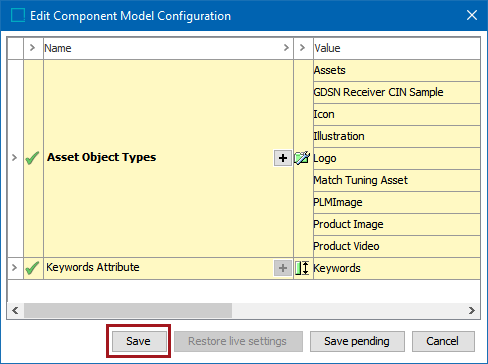Click the green checkmark for Keywords Attribute
This screenshot has width=488, height=364.
(32, 268)
